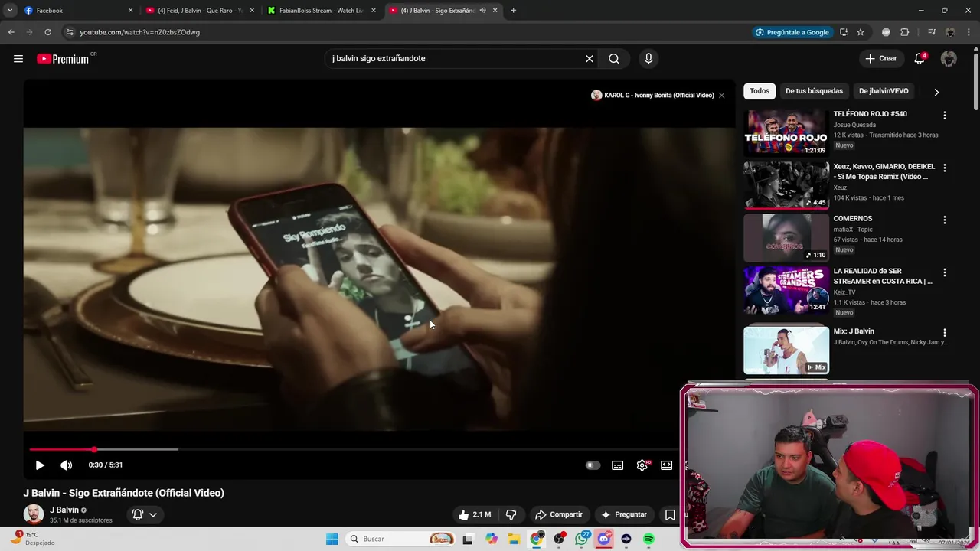Open Spotify from the taskbar

click(648, 539)
